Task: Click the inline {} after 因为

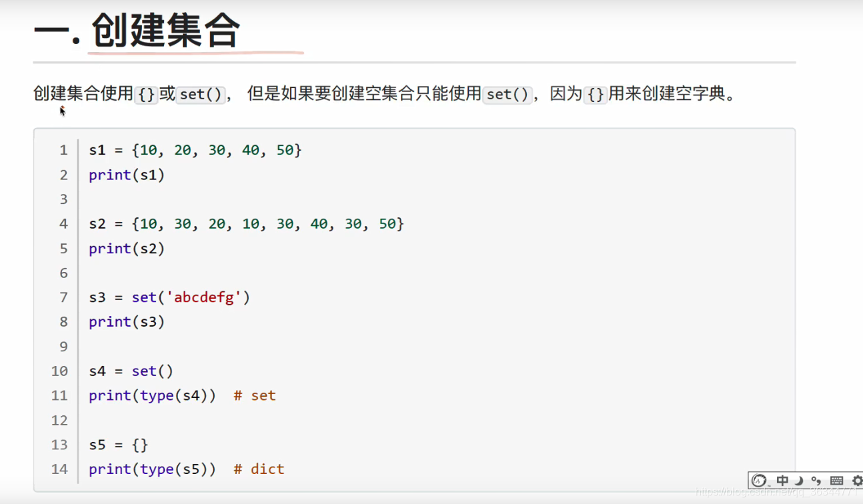Action: [x=595, y=94]
